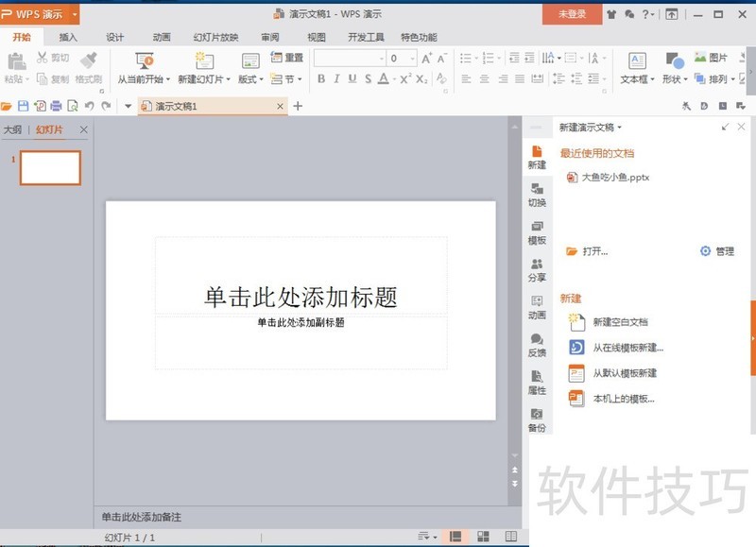The width and height of the screenshot is (756, 547).
Task: Open the 模板 template sidebar panel
Action: (x=537, y=232)
